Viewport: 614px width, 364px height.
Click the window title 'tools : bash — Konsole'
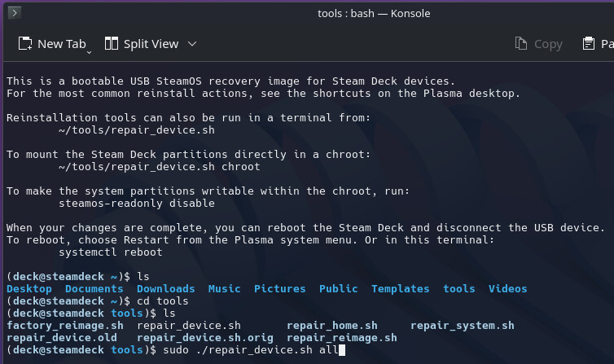374,13
